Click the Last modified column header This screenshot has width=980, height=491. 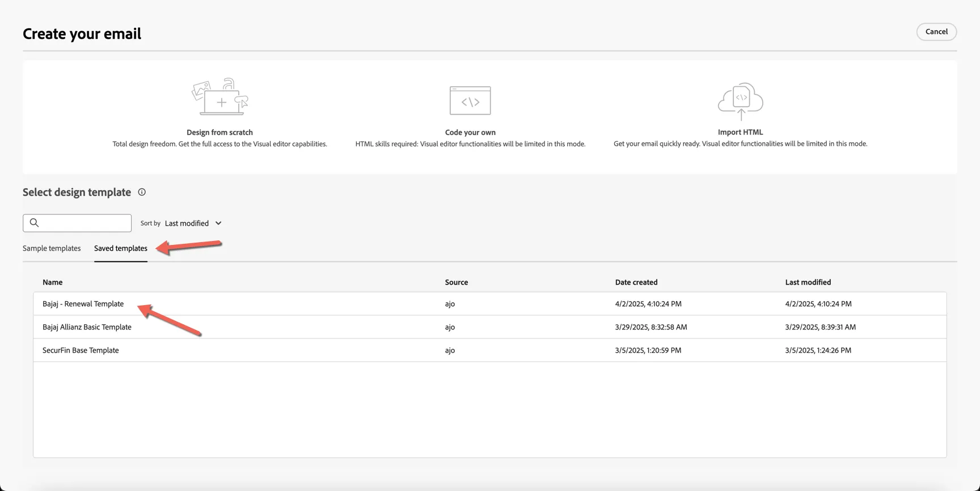(x=808, y=282)
